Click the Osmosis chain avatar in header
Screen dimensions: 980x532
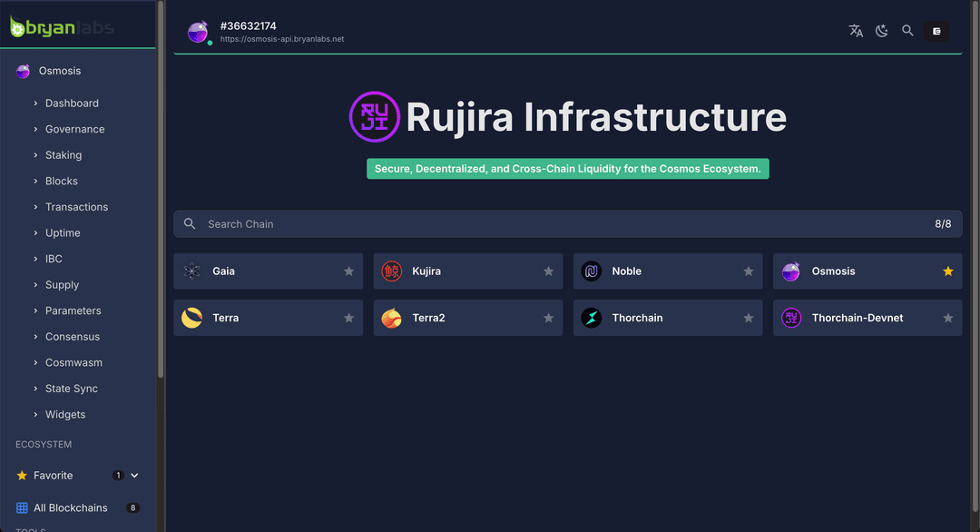coord(198,31)
